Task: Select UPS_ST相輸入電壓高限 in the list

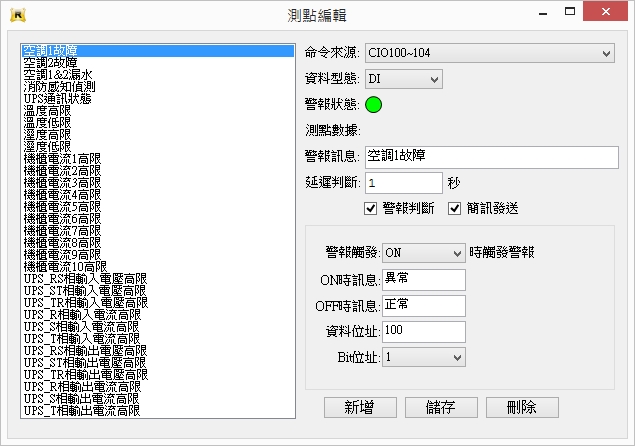Action: pyautogui.click(x=158, y=291)
